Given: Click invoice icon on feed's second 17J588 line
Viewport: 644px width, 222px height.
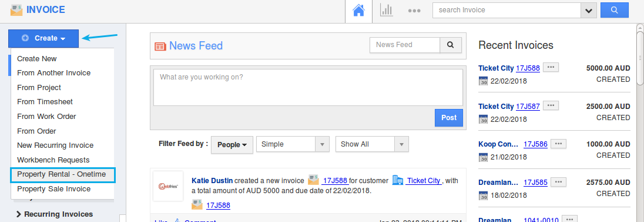Looking at the screenshot, I should coord(197,204).
